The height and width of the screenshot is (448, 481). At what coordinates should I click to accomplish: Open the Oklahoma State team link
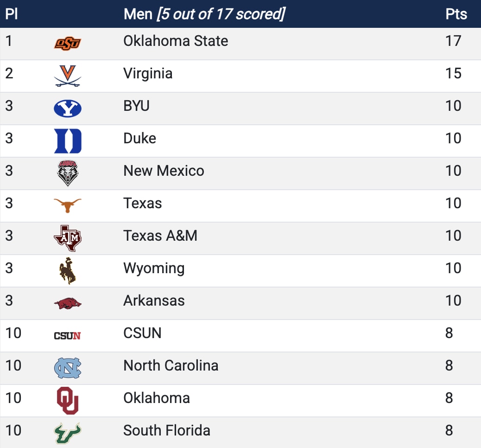[176, 41]
